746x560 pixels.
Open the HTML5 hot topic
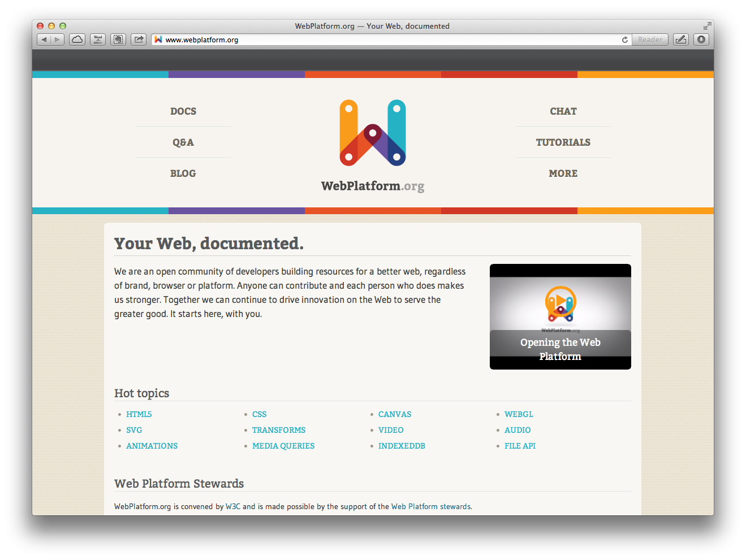tap(139, 414)
